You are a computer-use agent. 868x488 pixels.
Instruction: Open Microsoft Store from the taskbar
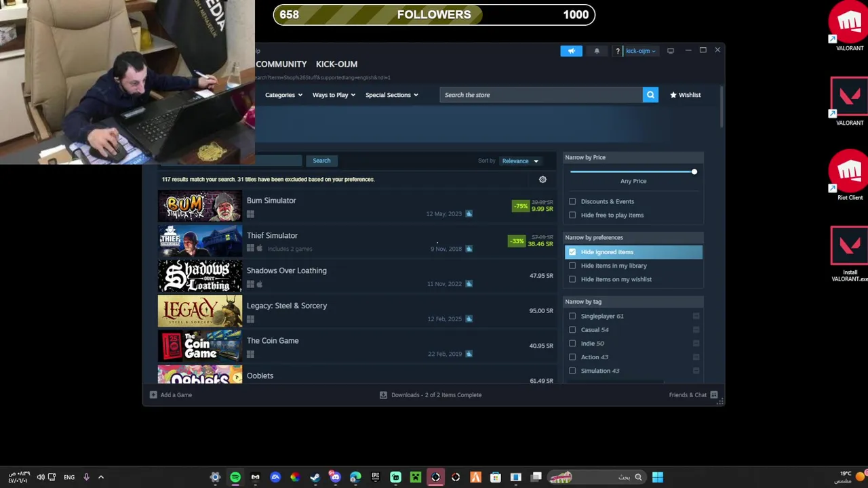496,477
